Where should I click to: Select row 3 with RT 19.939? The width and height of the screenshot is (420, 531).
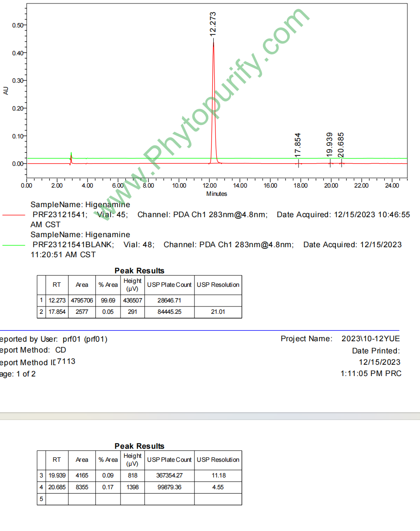[57, 476]
